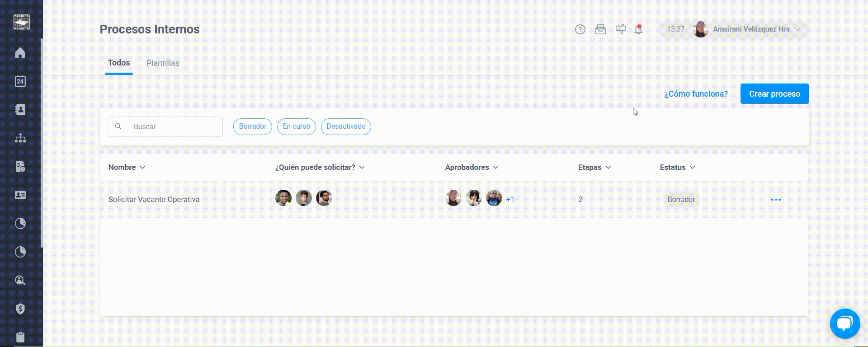Click the first approver avatar
The width and height of the screenshot is (868, 347).
tap(453, 198)
